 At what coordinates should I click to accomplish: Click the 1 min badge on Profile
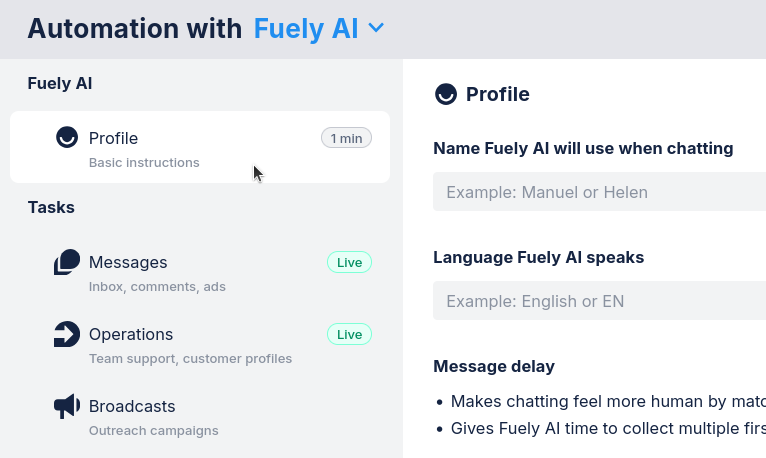coord(346,139)
